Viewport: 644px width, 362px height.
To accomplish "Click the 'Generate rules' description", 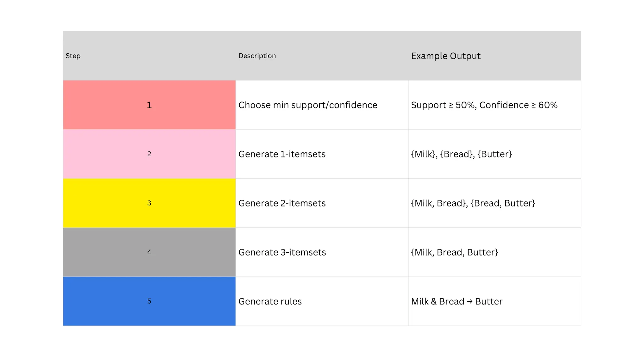I will [270, 301].
